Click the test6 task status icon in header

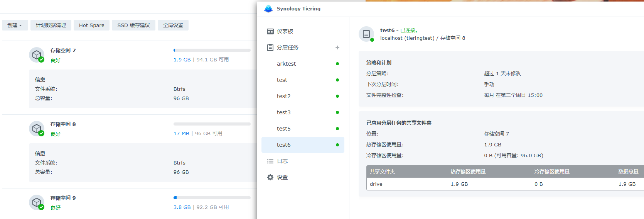[366, 34]
